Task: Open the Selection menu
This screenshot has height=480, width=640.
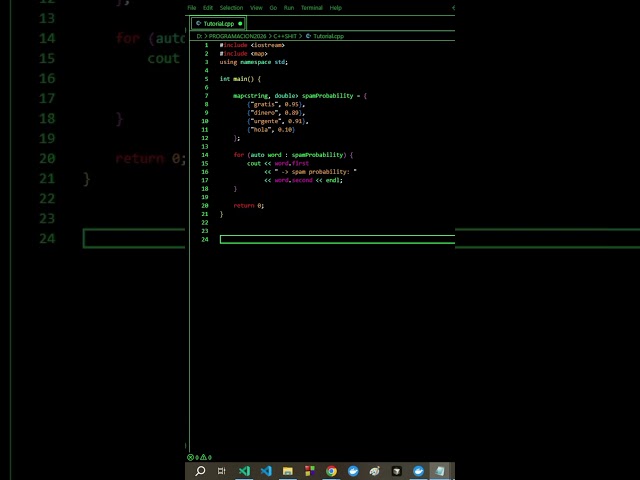Action: tap(231, 8)
